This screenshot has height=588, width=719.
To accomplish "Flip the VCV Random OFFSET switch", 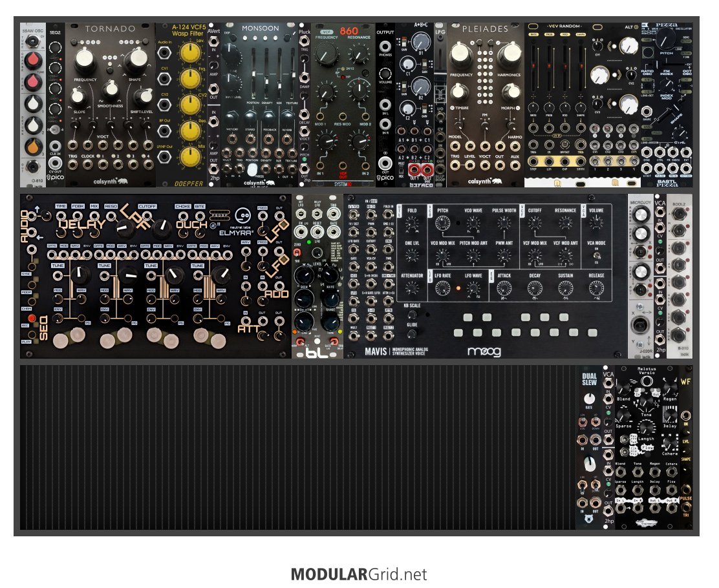I will (565, 145).
